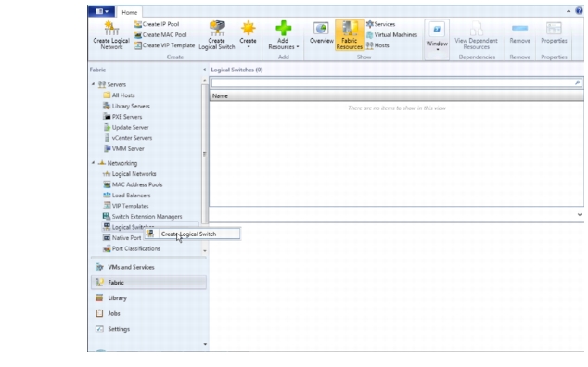
Task: Click the search magnifier icon
Action: coord(578,82)
